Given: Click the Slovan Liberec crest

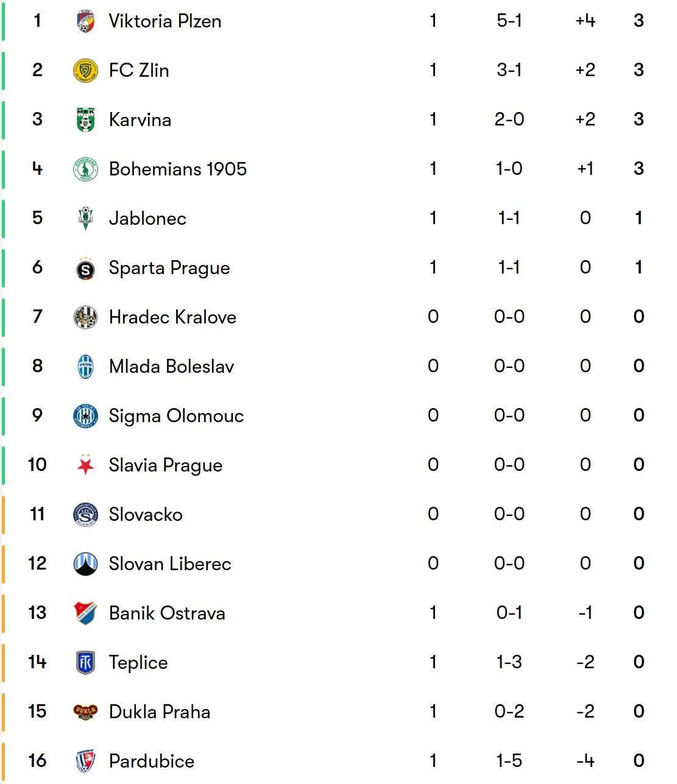Looking at the screenshot, I should coord(85,564).
